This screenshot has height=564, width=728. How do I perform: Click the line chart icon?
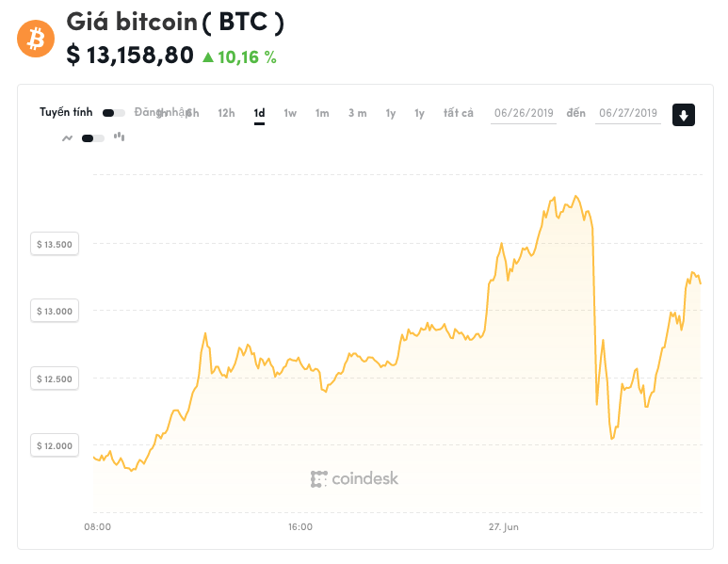pos(67,137)
